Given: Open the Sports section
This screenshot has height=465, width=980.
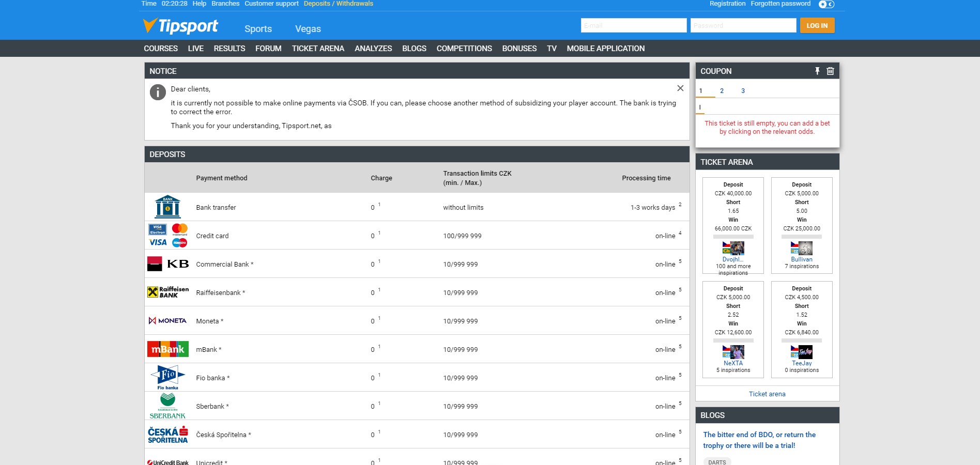Looking at the screenshot, I should click(258, 29).
